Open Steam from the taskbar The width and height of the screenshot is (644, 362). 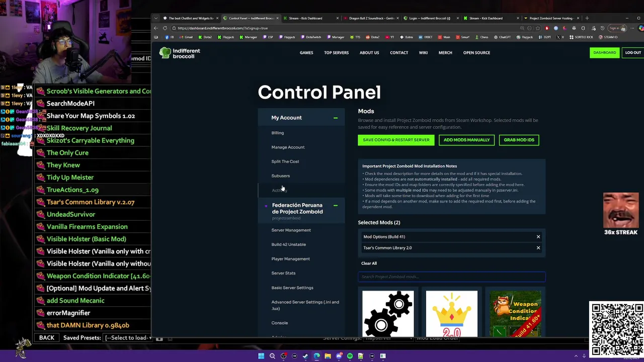305,356
